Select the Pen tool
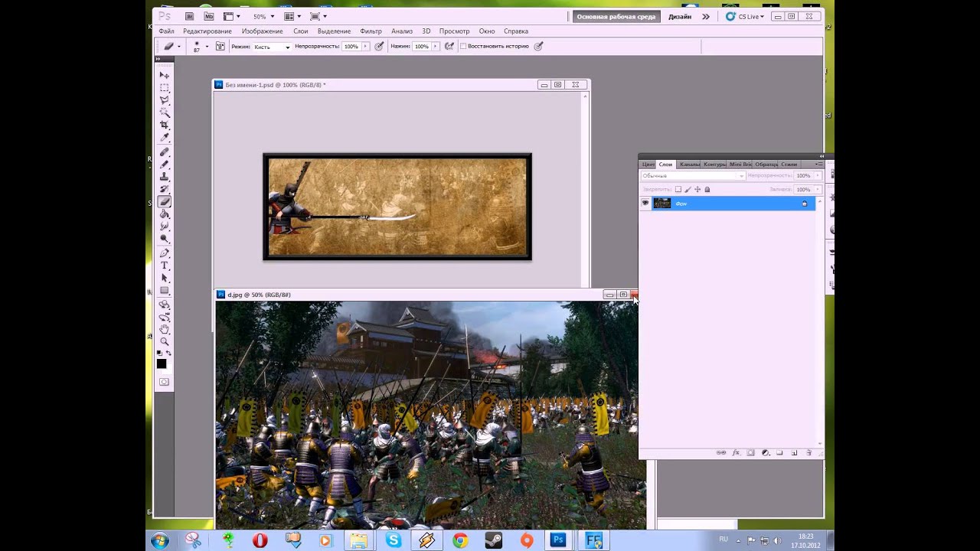 (164, 253)
